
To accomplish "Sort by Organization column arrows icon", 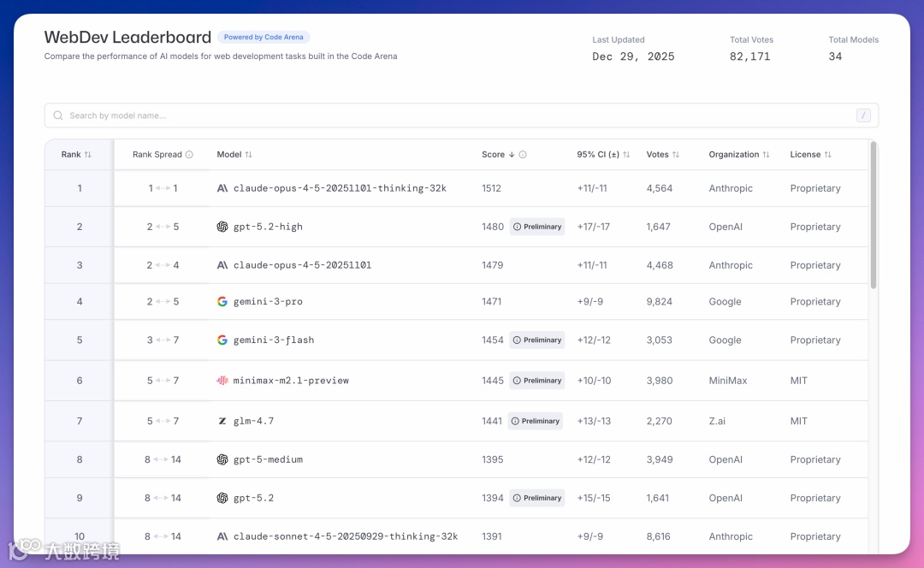I will pos(766,154).
